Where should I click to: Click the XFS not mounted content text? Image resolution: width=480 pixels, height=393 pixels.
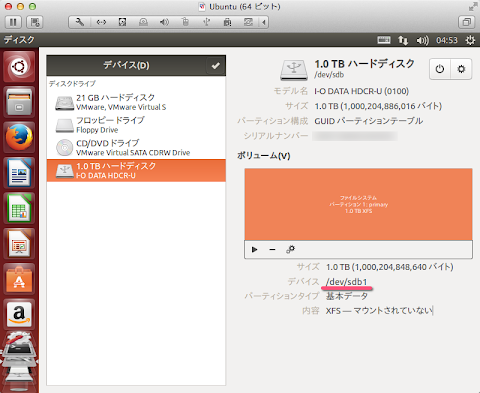click(x=379, y=311)
